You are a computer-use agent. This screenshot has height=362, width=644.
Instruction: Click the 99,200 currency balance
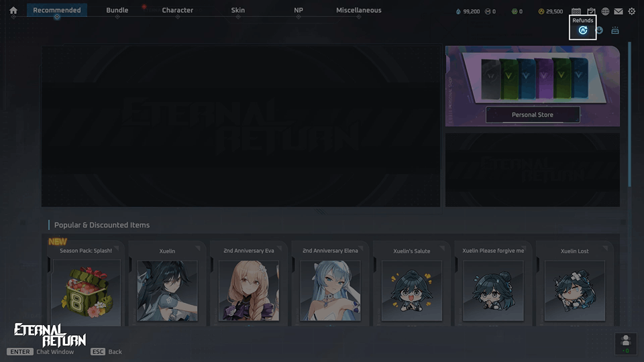click(472, 11)
